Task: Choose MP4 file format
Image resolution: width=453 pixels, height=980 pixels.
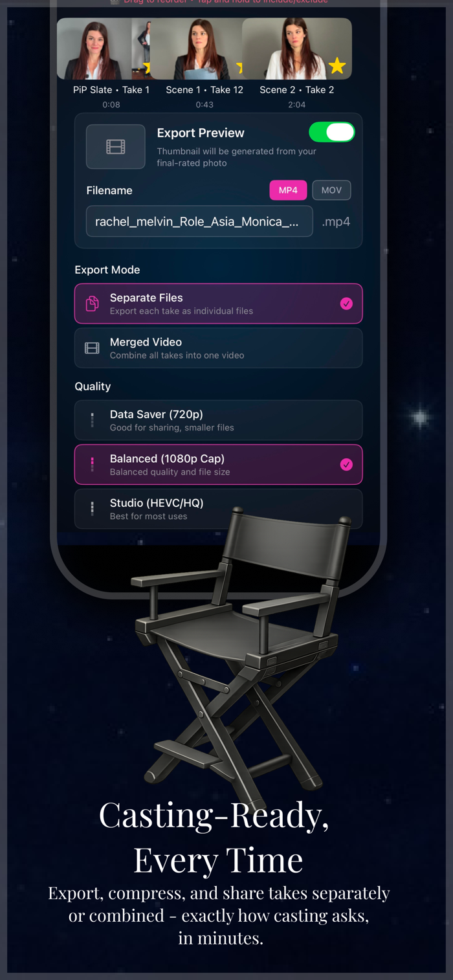Action: click(288, 190)
